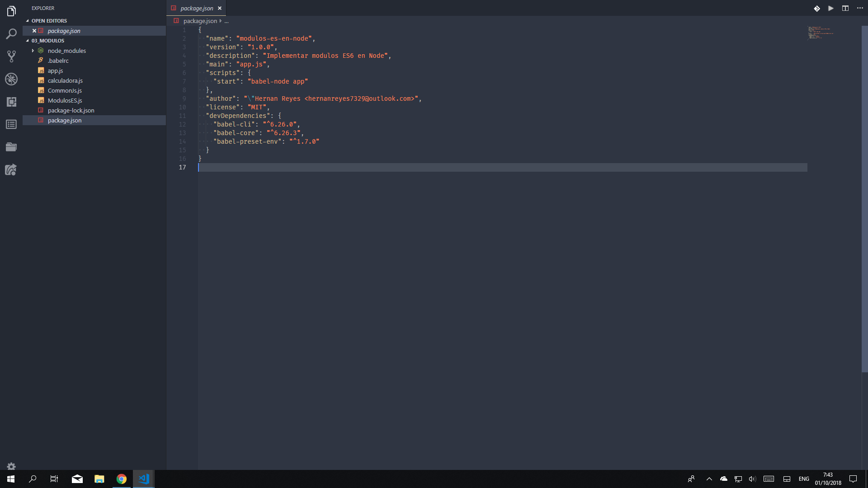The height and width of the screenshot is (488, 868).
Task: Open the Source Control view
Action: 11,56
